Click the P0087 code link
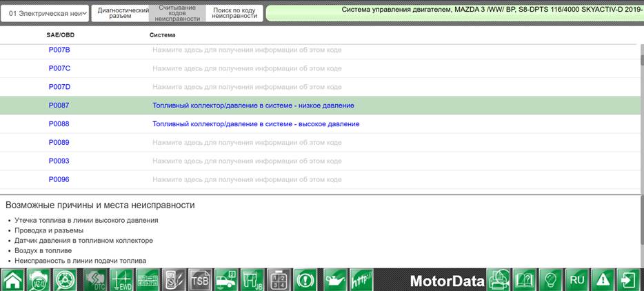Image resolution: width=644 pixels, height=291 pixels. tap(59, 106)
